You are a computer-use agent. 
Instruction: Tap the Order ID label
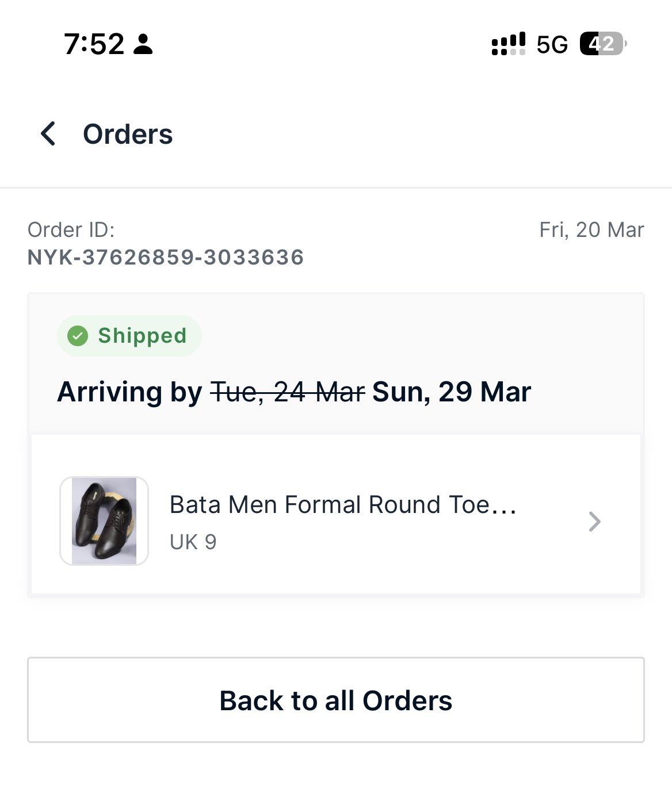71,229
